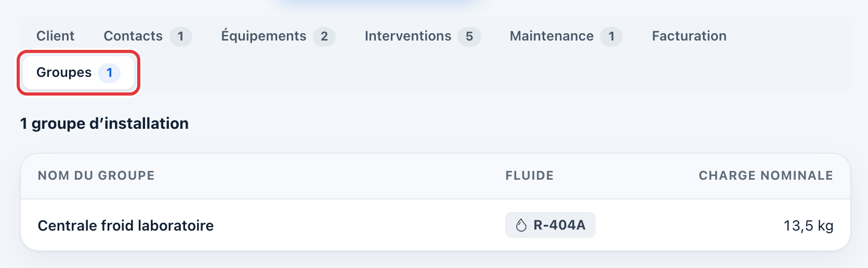The height and width of the screenshot is (268, 868).
Task: Click the Contacts count badge
Action: [180, 36]
